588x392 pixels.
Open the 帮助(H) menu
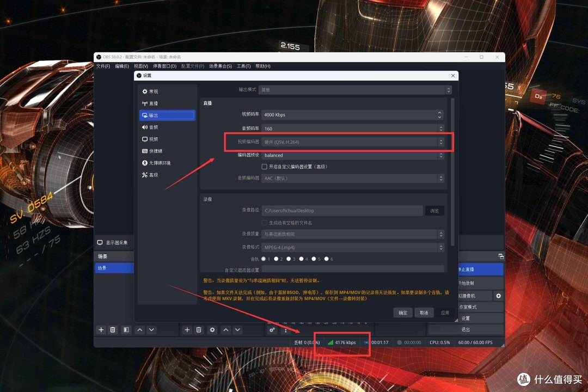(x=263, y=66)
